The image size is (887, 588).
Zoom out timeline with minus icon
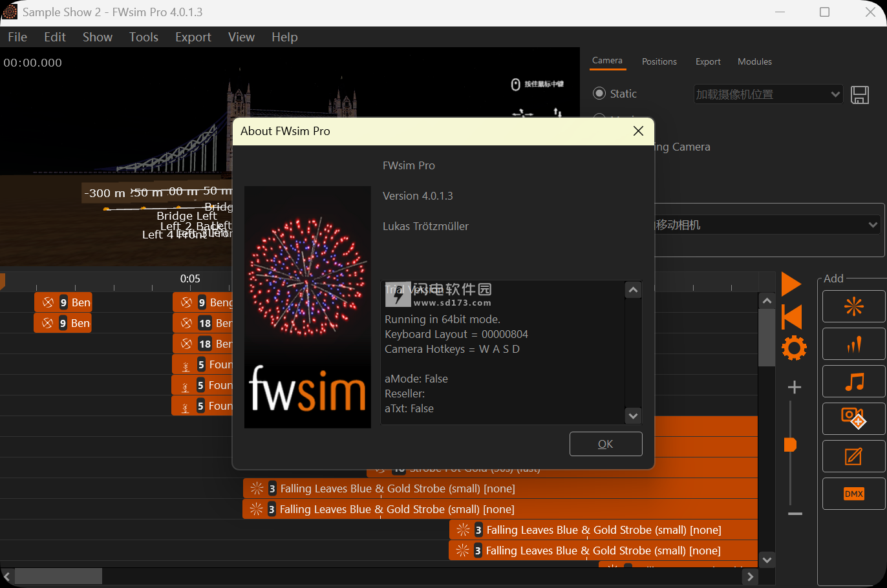[x=795, y=514]
